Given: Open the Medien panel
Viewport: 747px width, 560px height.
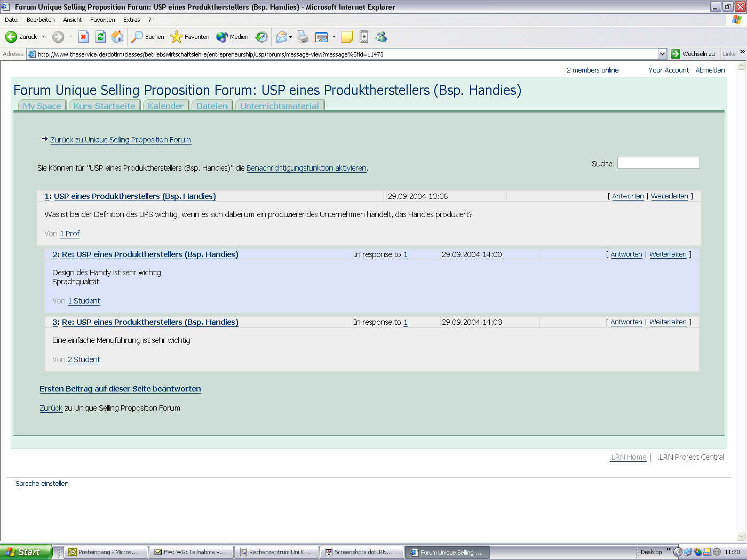Looking at the screenshot, I should coord(232,36).
